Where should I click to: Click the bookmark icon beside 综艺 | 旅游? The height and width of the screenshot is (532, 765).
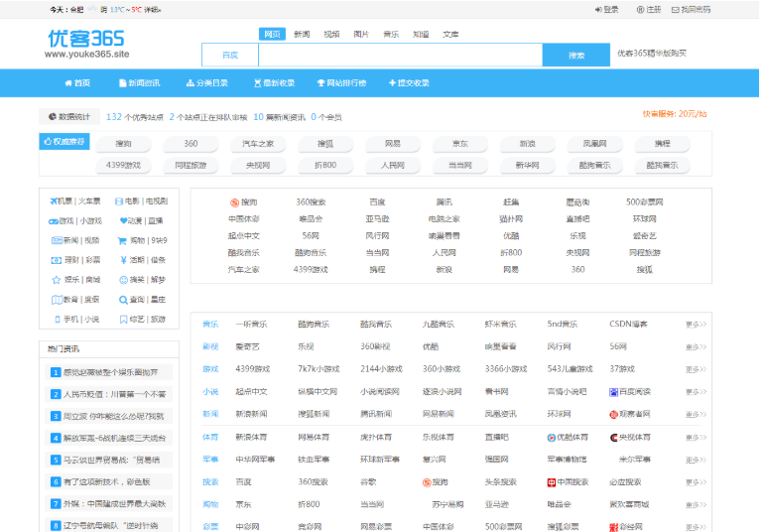[x=123, y=320]
